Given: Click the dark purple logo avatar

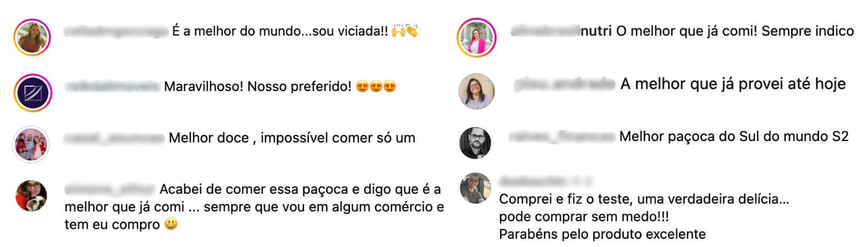Looking at the screenshot, I should coord(32,93).
